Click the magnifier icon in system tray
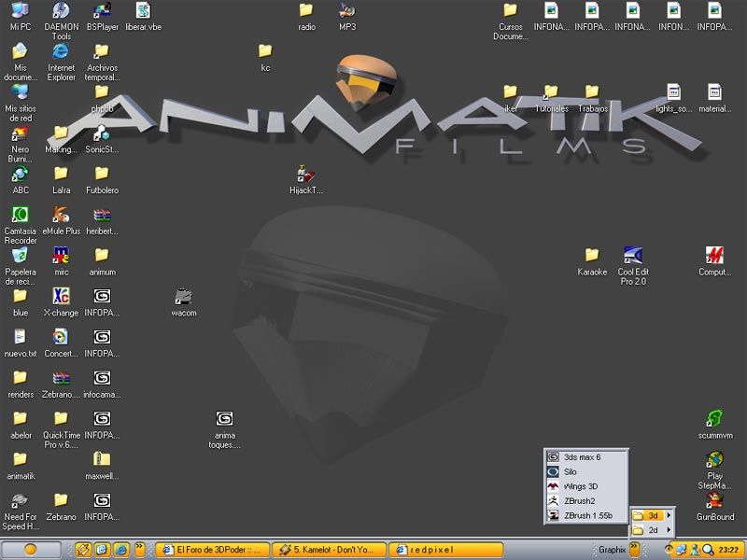 [x=708, y=550]
